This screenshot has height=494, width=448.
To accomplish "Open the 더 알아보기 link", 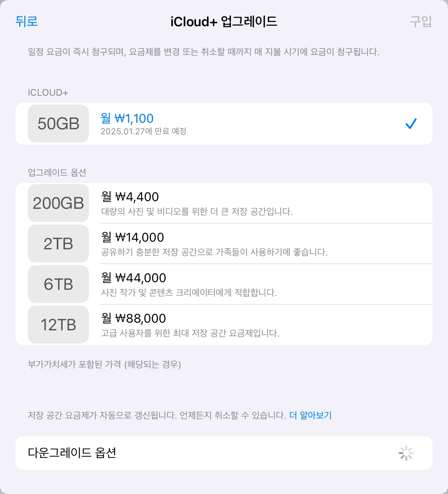I will point(310,415).
